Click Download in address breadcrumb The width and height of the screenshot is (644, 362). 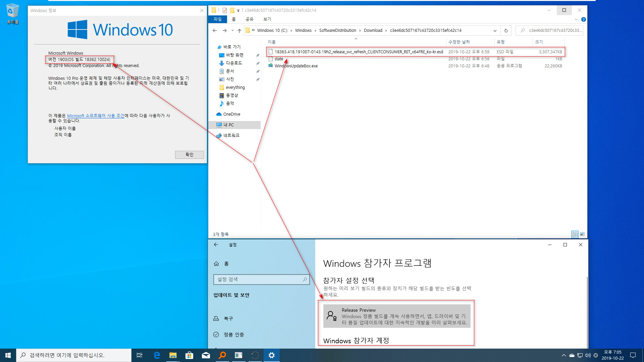click(373, 31)
